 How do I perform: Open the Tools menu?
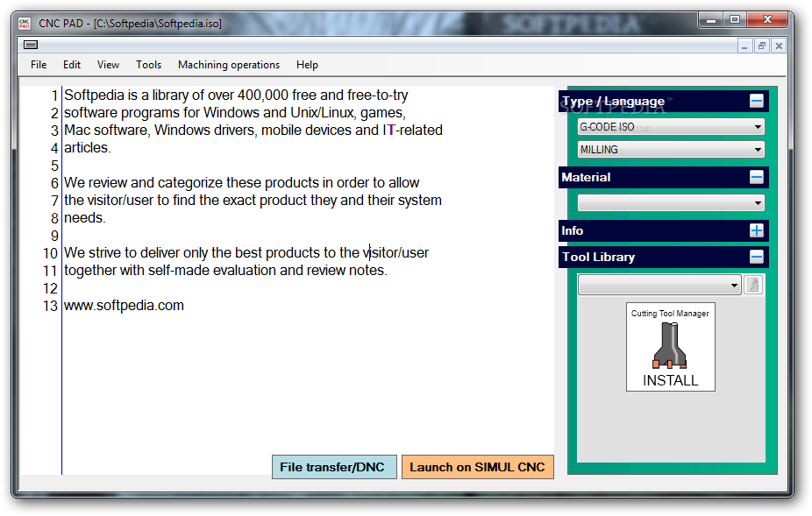coord(148,65)
